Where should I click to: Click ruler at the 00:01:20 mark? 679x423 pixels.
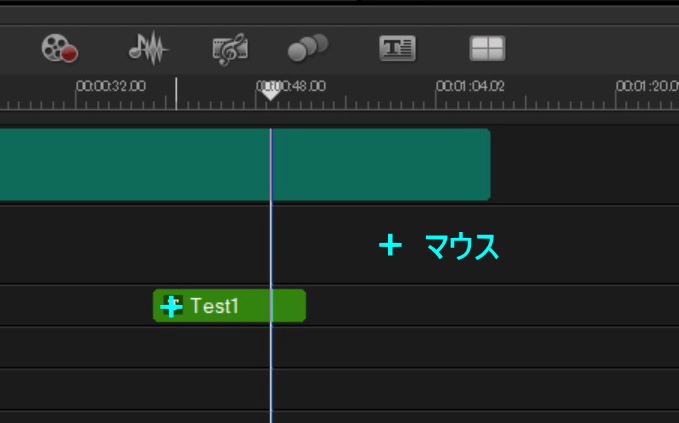[x=647, y=87]
